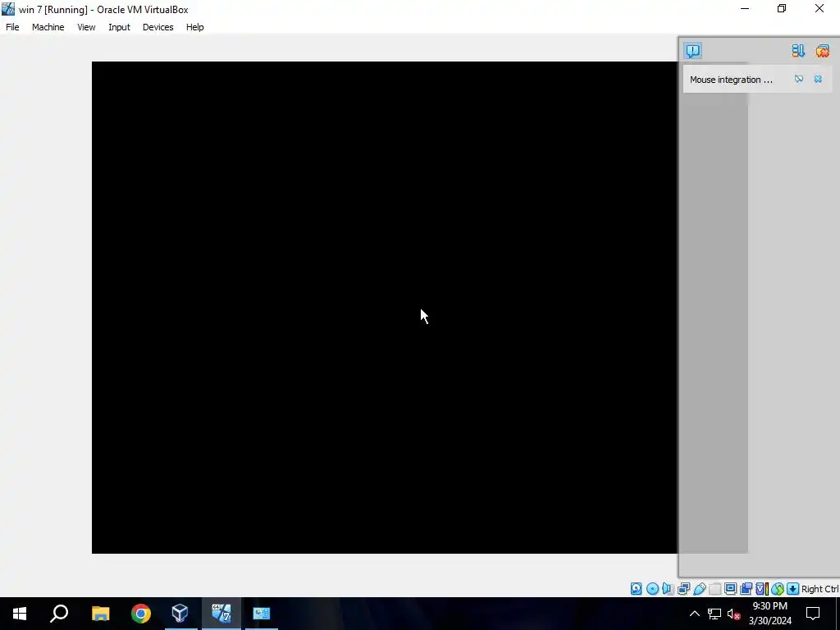Disable future Mouse integration notifications icon
Screen dimensions: 840x630
[799, 80]
